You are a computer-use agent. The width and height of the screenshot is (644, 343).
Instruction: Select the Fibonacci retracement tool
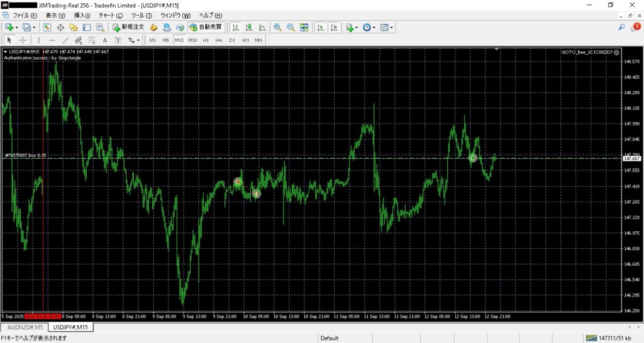pyautogui.click(x=79, y=40)
